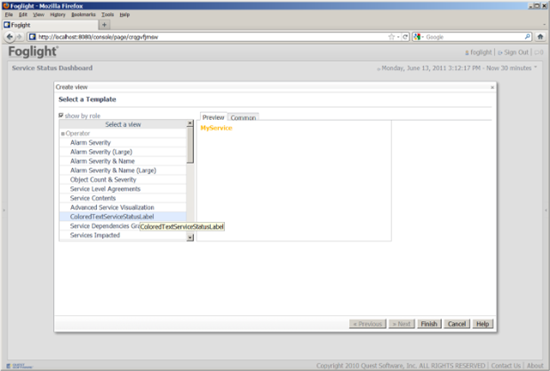Go back with the browser Back arrow
The width and height of the screenshot is (550, 371).
coord(10,36)
